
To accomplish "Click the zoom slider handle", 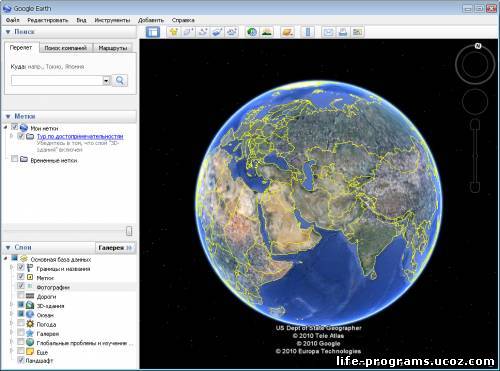I will click(475, 156).
